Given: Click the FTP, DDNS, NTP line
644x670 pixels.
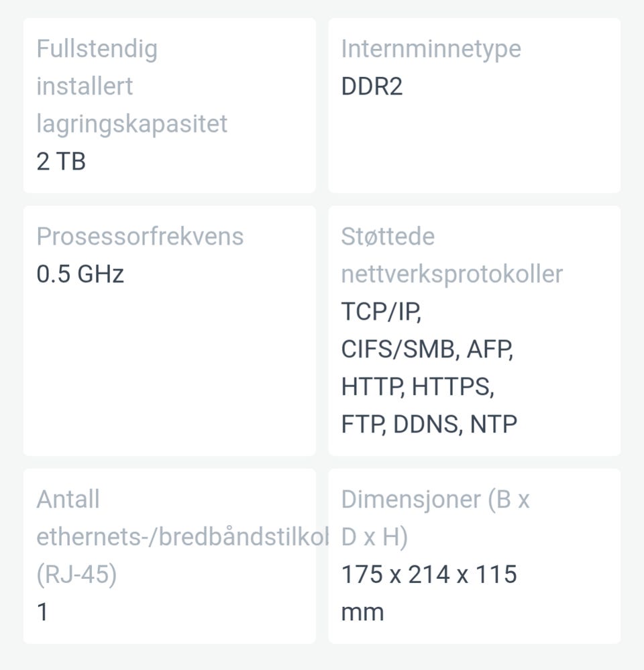Looking at the screenshot, I should pos(429,425).
